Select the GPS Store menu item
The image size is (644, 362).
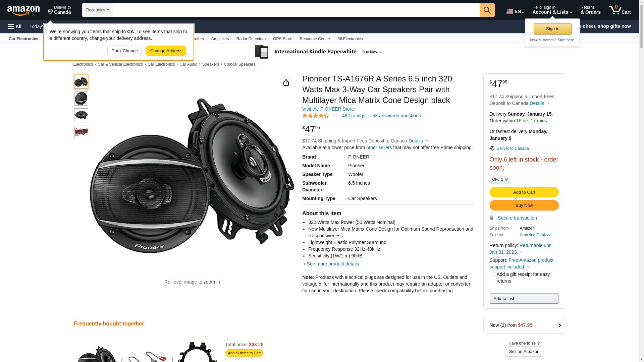click(282, 39)
